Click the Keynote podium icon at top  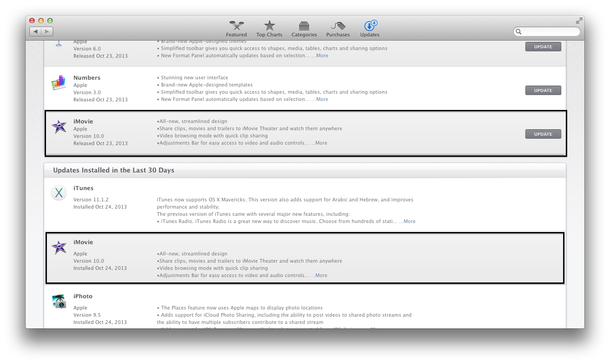click(59, 44)
